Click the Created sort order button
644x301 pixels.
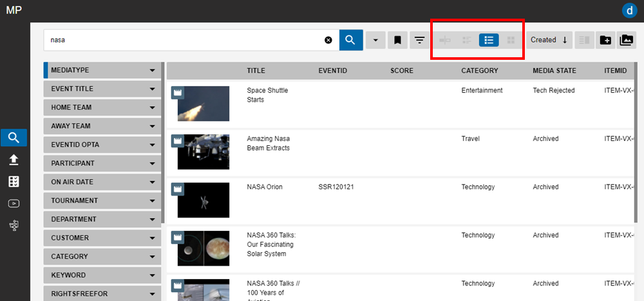[x=549, y=40]
